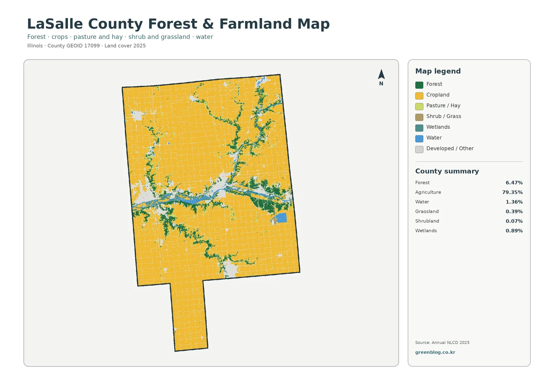554x392 pixels.
Task: Click the 0.39% grassland value
Action: pos(514,212)
